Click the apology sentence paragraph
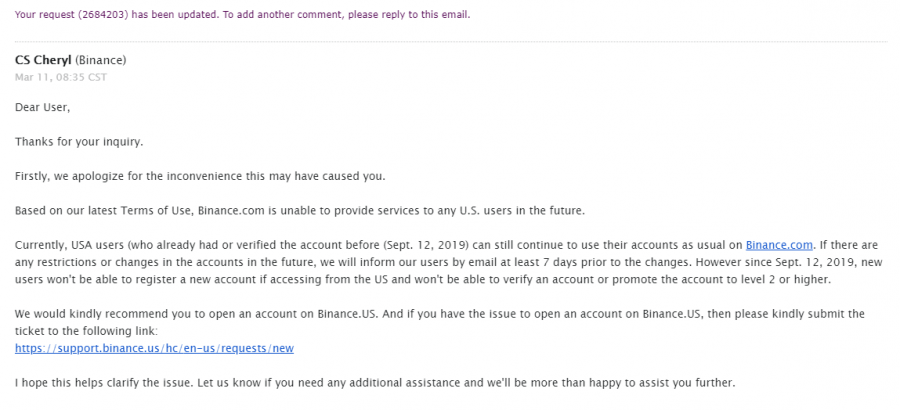The image size is (900, 410). click(x=200, y=176)
